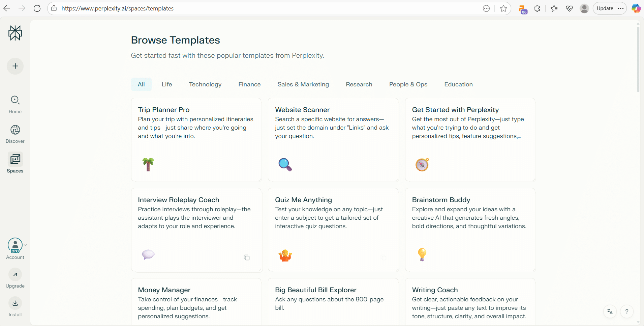Filter templates by Education tab
The width and height of the screenshot is (644, 326).
pos(458,84)
